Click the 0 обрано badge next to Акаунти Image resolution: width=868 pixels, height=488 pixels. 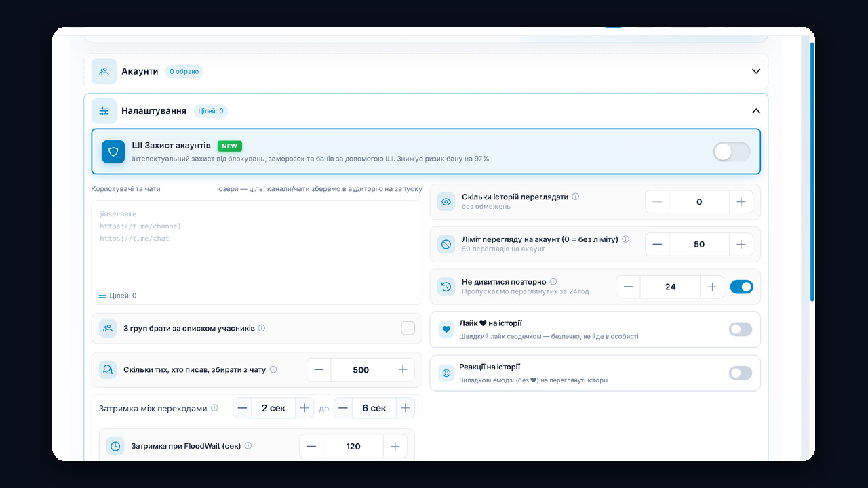184,71
